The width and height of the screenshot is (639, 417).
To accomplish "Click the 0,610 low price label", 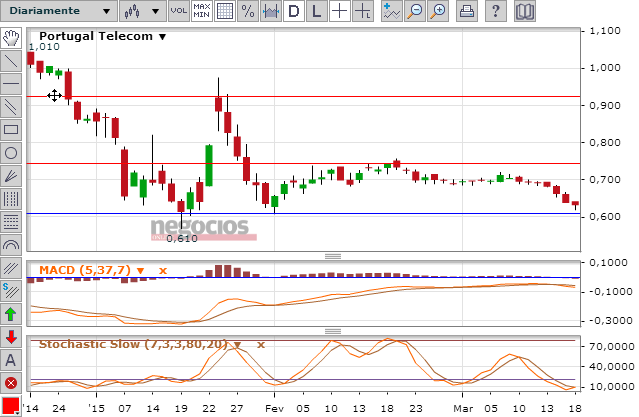I will pyautogui.click(x=182, y=238).
